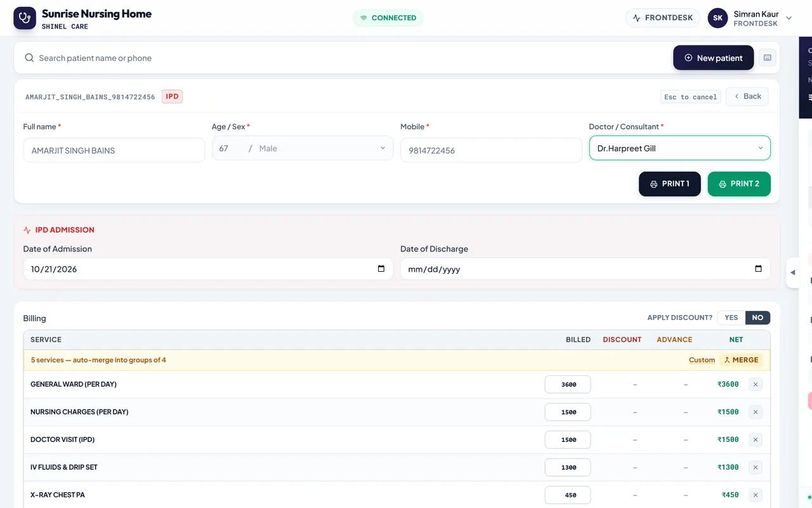Screen dimensions: 812x508
Task: Remove the X-RAY CHEST PA row
Action: (x=756, y=495)
